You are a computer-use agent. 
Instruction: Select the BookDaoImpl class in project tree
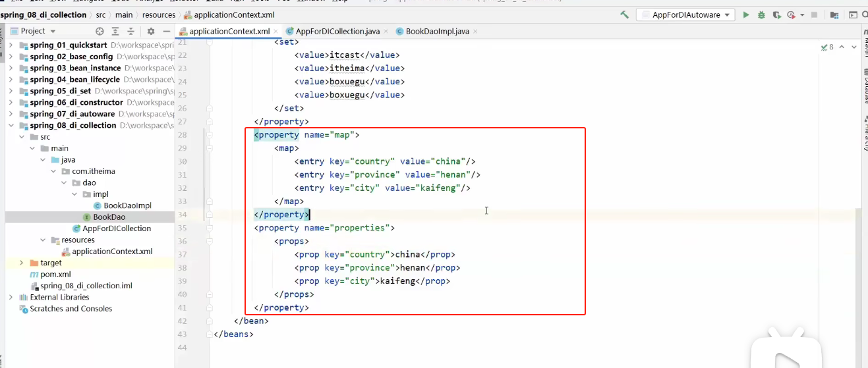click(x=127, y=205)
